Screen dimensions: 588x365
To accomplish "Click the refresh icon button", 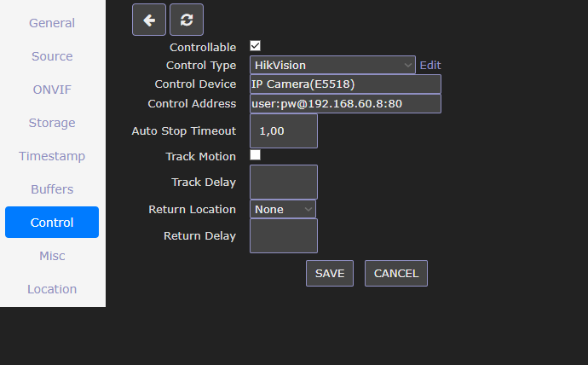I will pyautogui.click(x=187, y=20).
